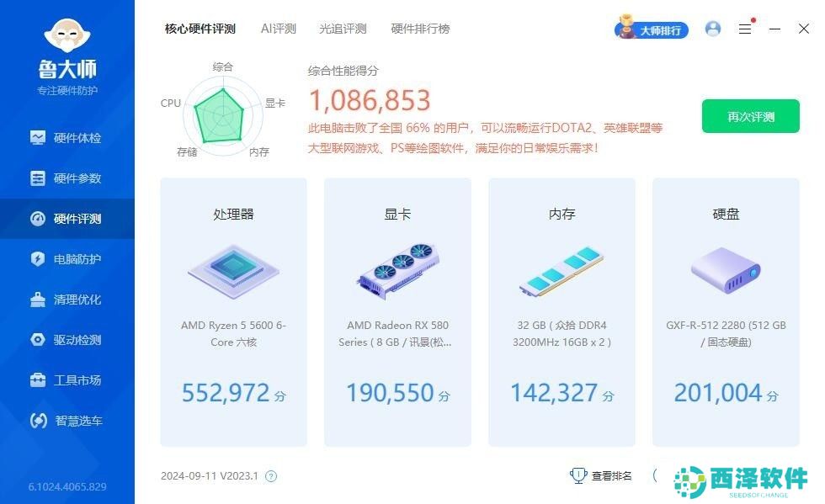Screen dimensions: 825x504
Task: Switch to the AI评测 tab
Action: (x=278, y=29)
